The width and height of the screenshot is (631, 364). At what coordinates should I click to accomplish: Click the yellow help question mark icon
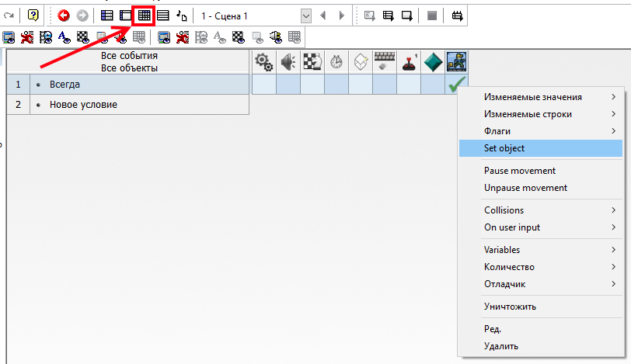tap(33, 15)
